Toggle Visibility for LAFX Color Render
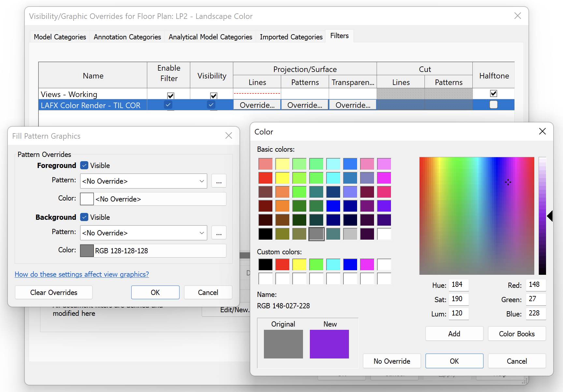 click(x=211, y=105)
